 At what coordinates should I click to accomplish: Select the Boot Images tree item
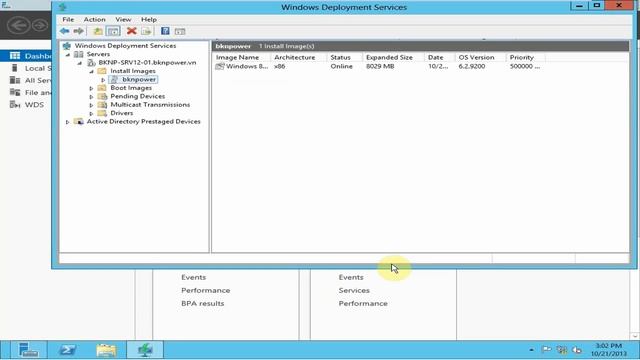[x=131, y=88]
